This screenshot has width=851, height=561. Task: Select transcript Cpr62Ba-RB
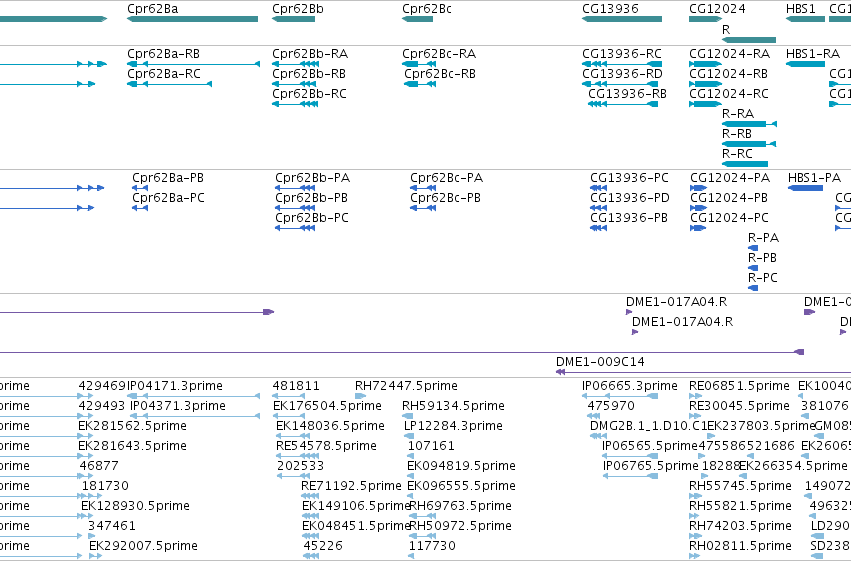pyautogui.click(x=193, y=64)
